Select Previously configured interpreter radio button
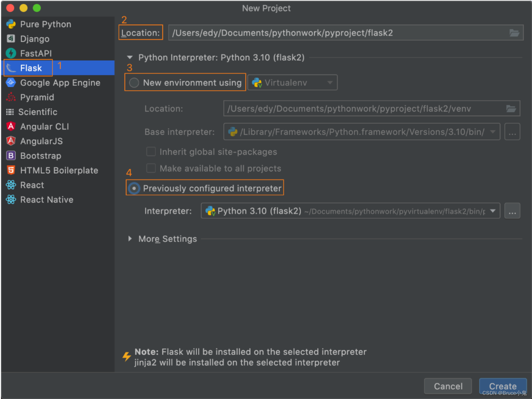Image resolution: width=532 pixels, height=399 pixels. 134,188
